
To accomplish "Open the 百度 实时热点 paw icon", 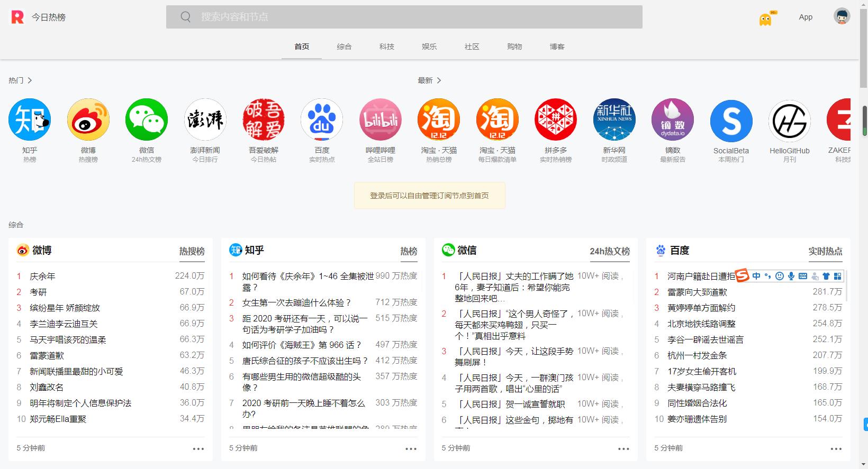I will [x=322, y=119].
